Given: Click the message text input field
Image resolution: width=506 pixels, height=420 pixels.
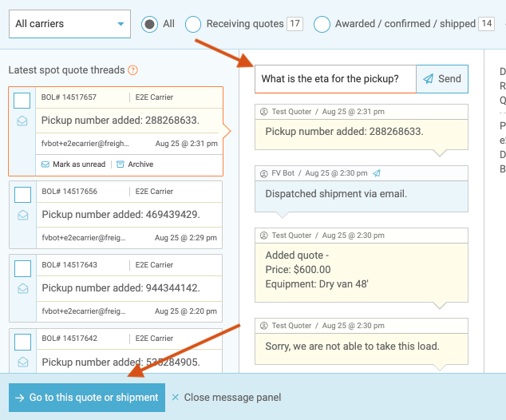Looking at the screenshot, I should coord(335,79).
